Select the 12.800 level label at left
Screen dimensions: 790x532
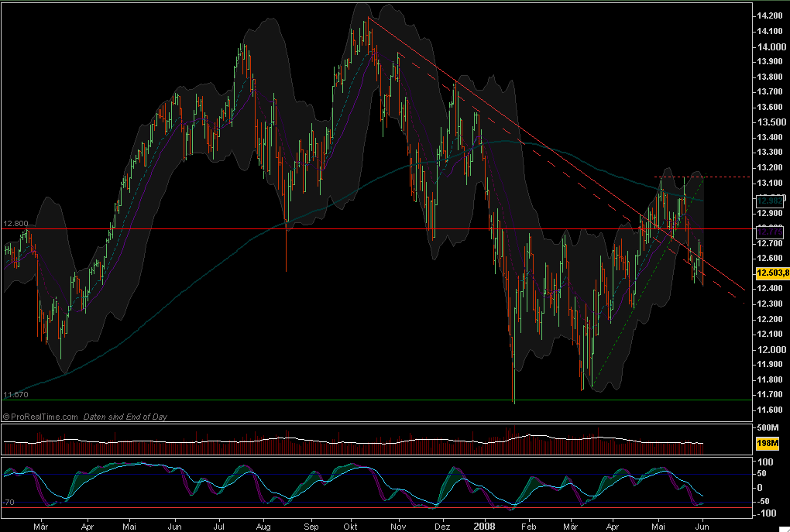tap(15, 224)
